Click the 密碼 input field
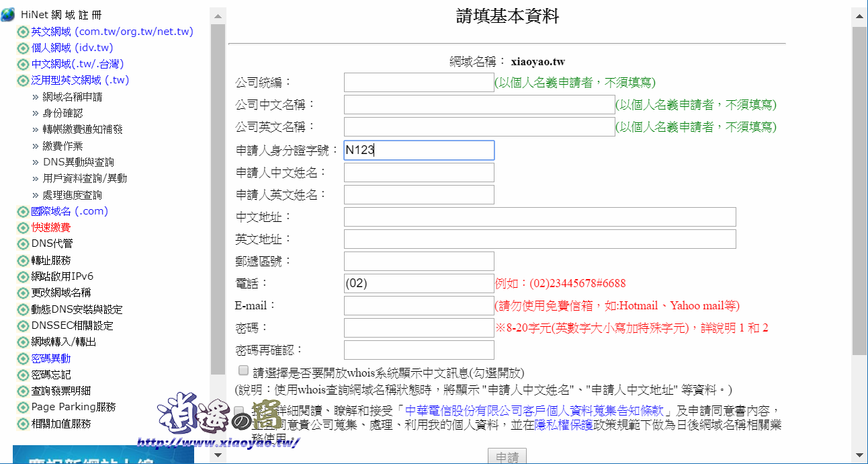 point(419,327)
